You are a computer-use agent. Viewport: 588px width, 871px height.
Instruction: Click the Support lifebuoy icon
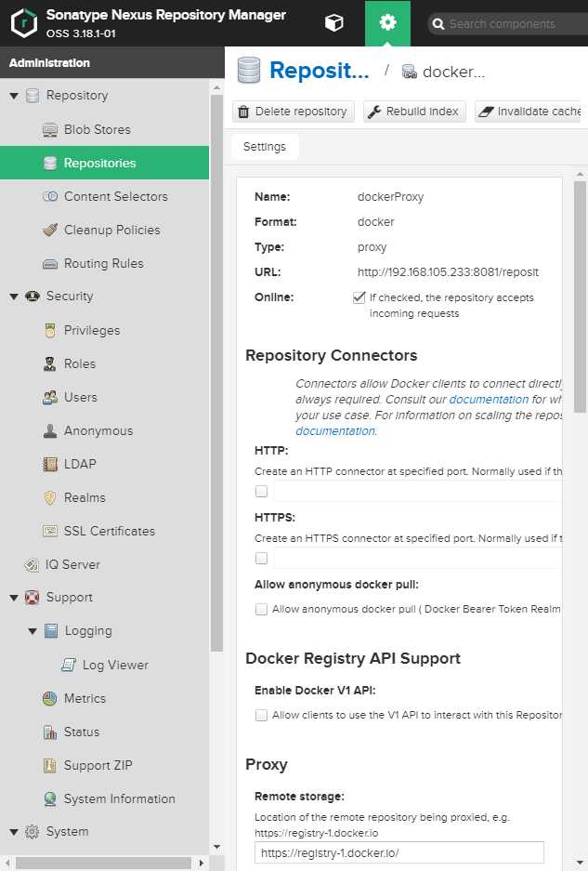tap(33, 598)
